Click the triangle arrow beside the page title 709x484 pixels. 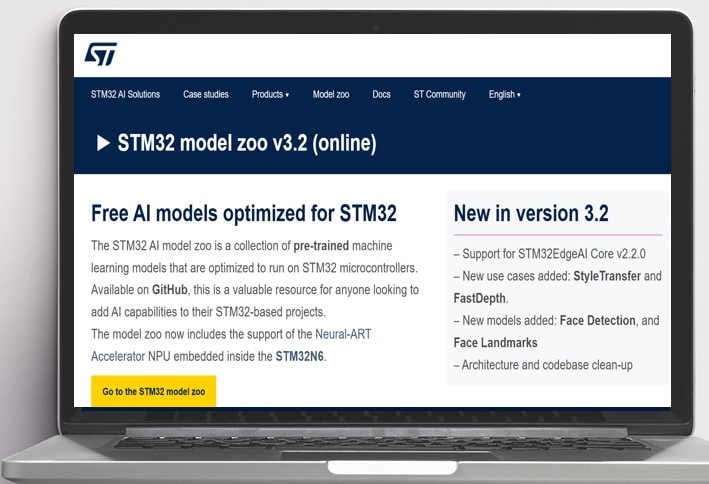coord(103,143)
